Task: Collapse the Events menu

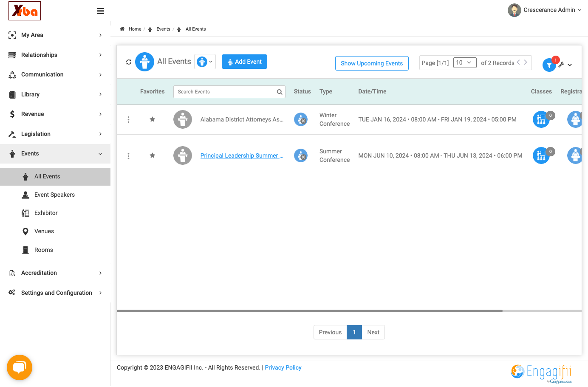Action: tap(55, 154)
